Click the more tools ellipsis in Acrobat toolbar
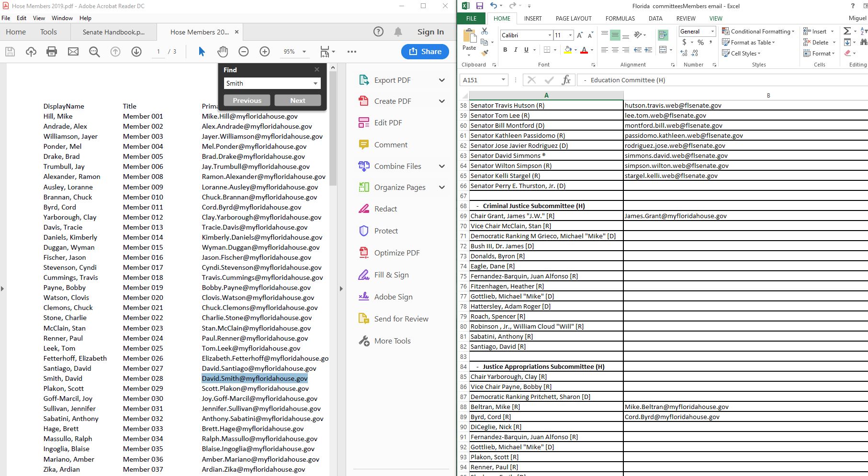 (x=352, y=52)
